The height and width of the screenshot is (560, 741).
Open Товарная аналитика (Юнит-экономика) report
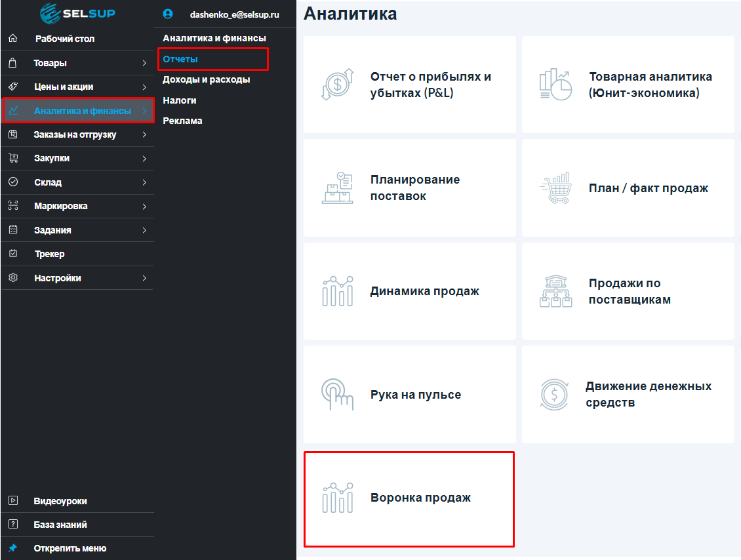(628, 85)
